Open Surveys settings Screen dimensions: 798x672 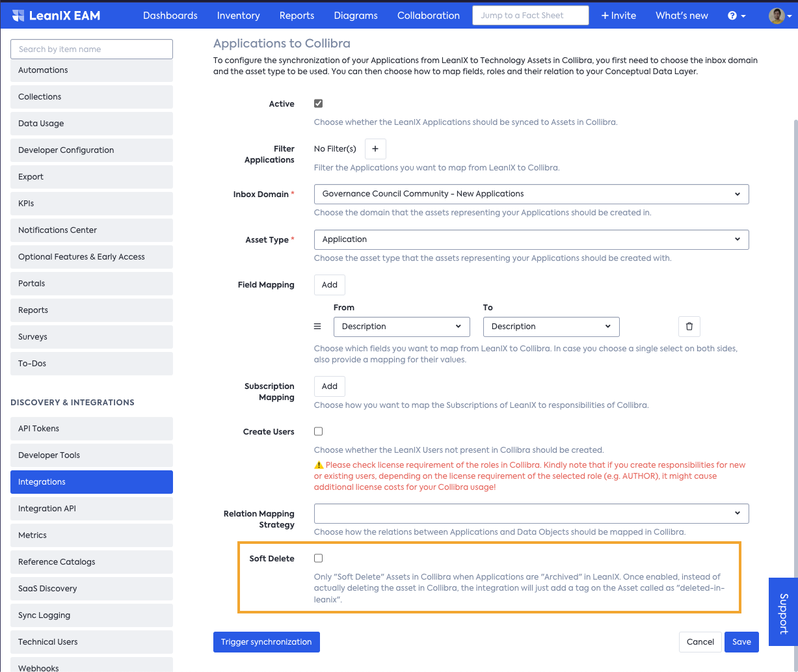click(x=92, y=337)
